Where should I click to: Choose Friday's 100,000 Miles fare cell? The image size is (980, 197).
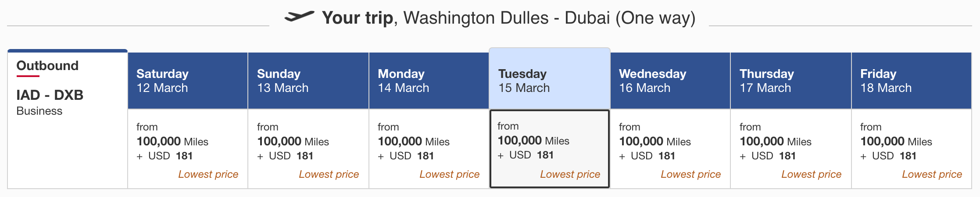(x=912, y=149)
